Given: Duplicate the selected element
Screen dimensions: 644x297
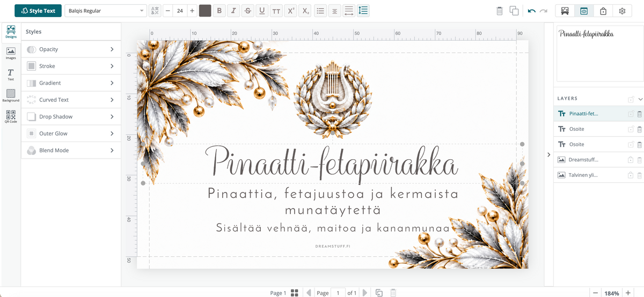Looking at the screenshot, I should coord(514,11).
